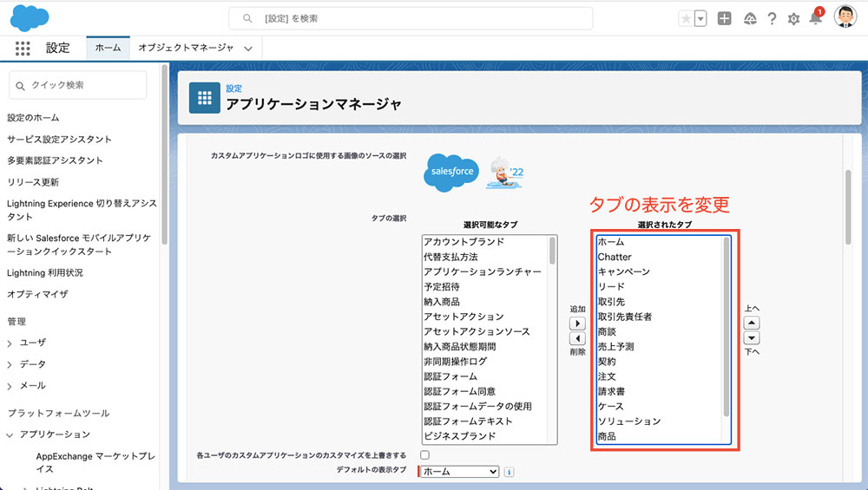Click the Salesforce cloud logo
Image resolution: width=868 pixels, height=490 pixels.
click(30, 17)
